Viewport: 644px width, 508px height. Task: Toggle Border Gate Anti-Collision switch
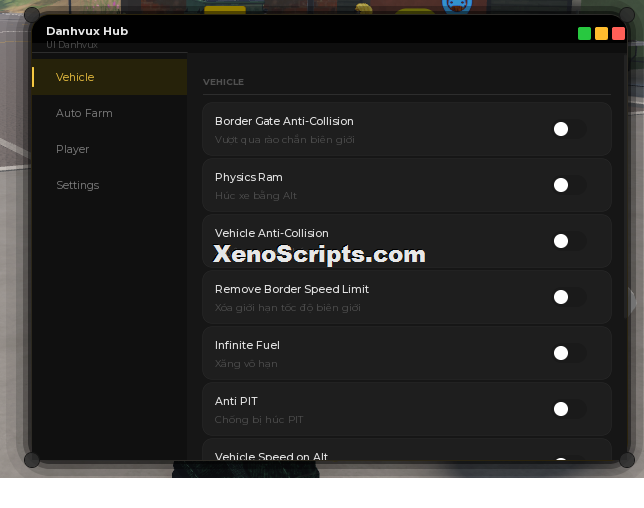[x=569, y=129]
